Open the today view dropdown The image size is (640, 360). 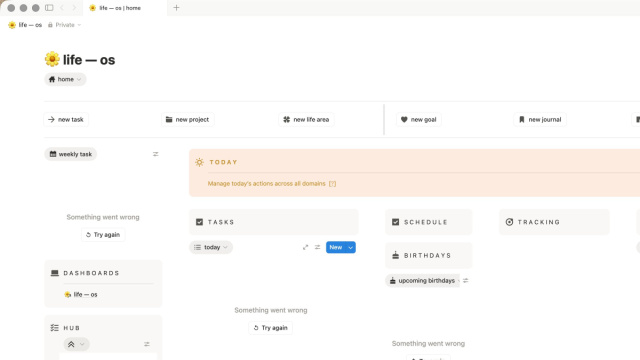[x=211, y=247]
